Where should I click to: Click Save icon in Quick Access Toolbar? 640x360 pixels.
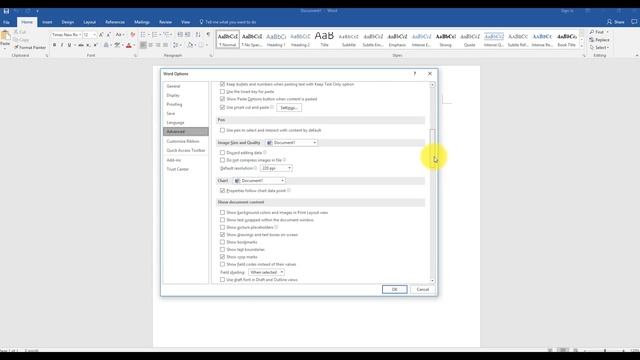(x=6, y=11)
